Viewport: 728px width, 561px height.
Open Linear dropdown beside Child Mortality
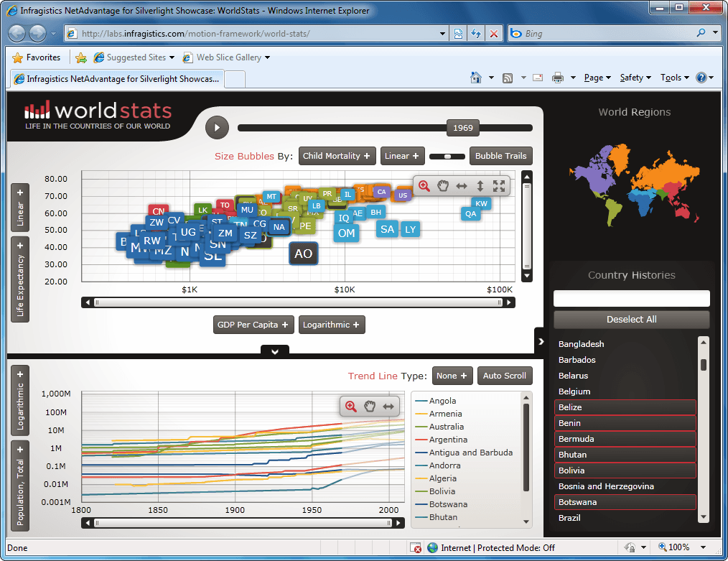[402, 156]
